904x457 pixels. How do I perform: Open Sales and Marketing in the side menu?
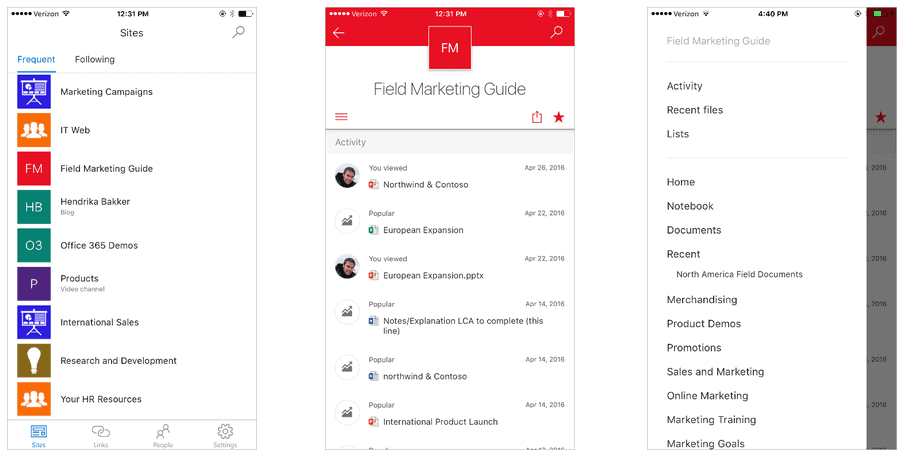715,372
